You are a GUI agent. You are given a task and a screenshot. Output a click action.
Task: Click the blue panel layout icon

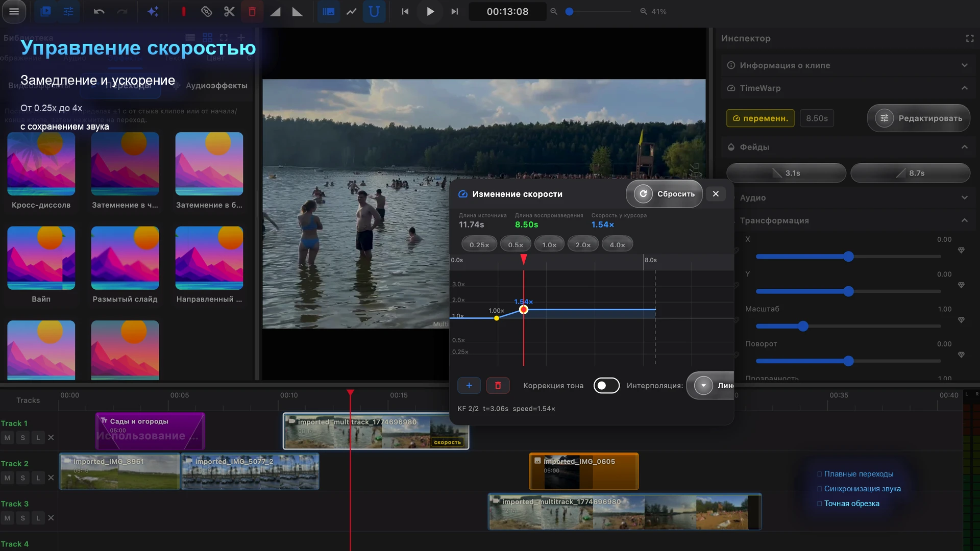point(328,11)
